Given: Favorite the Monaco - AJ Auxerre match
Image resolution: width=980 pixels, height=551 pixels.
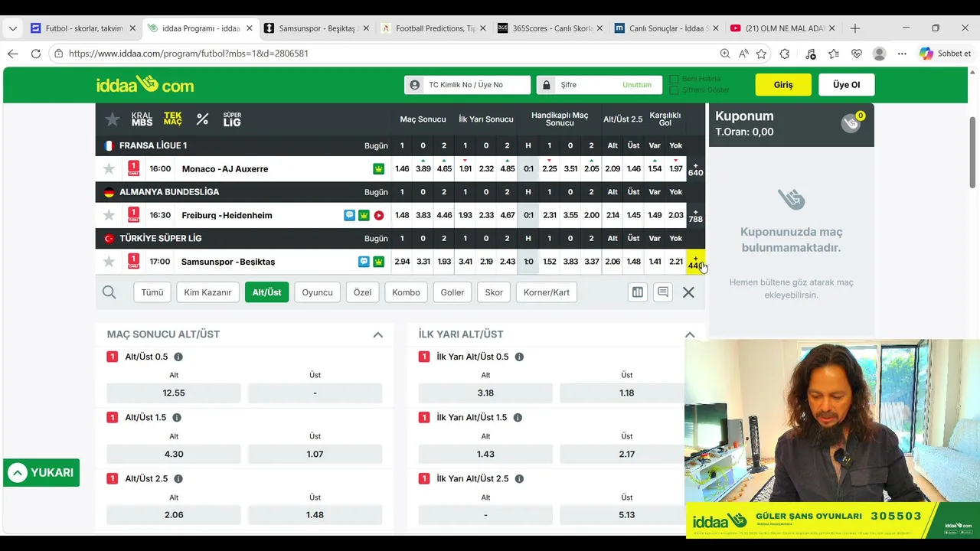Looking at the screenshot, I should [x=109, y=168].
